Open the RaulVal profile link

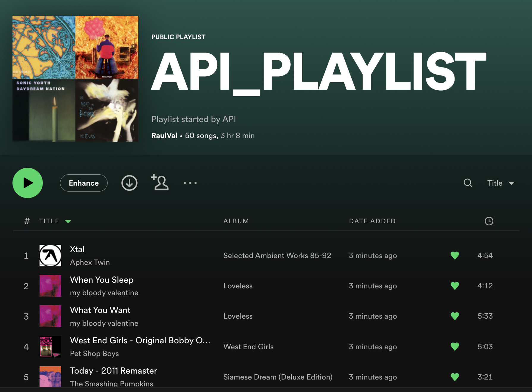pos(164,135)
